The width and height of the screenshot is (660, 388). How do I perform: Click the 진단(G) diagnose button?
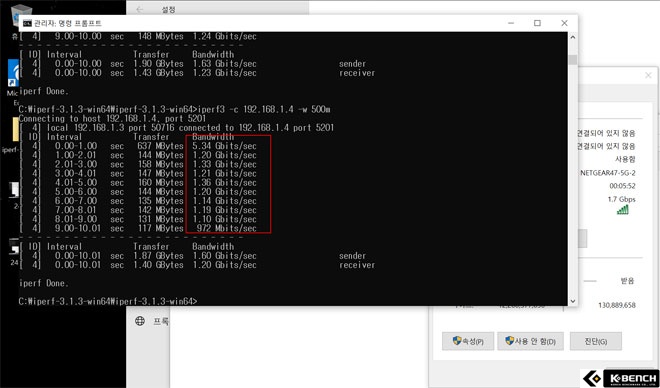click(x=596, y=341)
